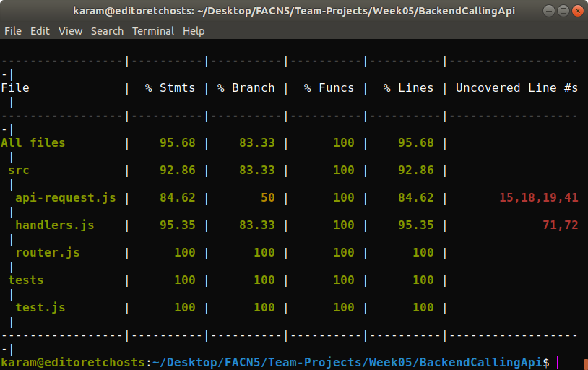Click the prompt user 'karam@editoretchosts'
Screen dimensions: 588x370
coord(73,363)
